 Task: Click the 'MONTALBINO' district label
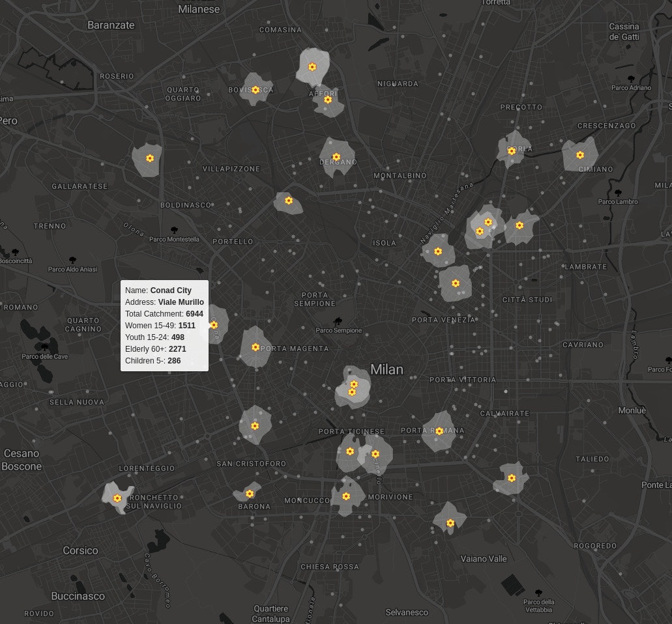400,176
